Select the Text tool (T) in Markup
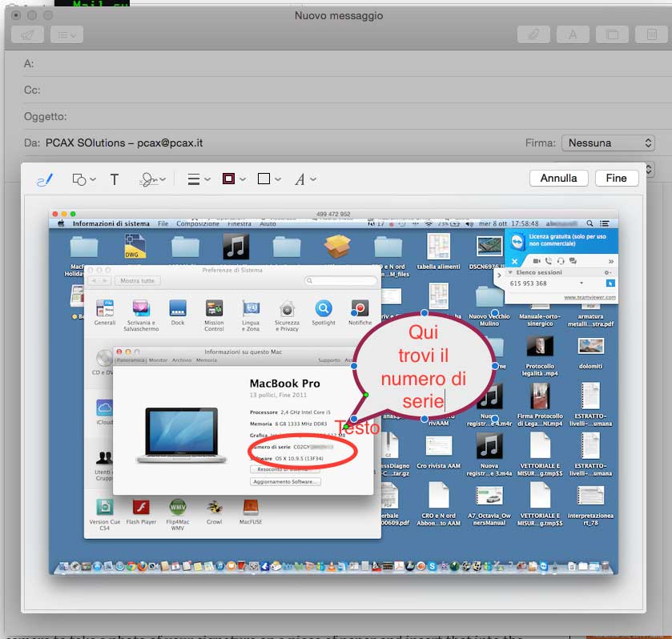The image size is (672, 639). [115, 179]
